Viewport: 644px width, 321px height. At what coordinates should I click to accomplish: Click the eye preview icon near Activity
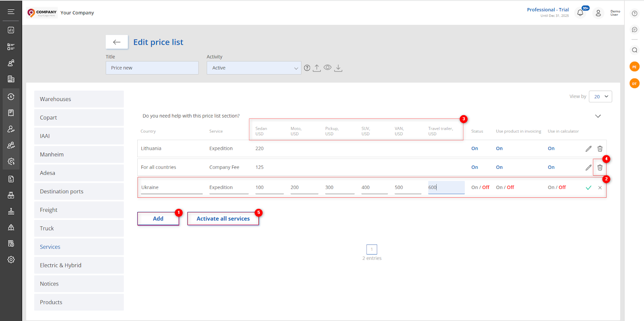(x=328, y=67)
